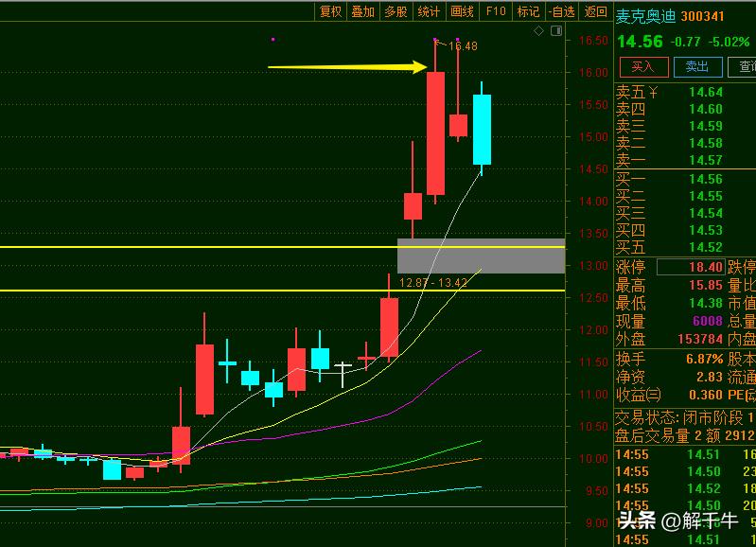Select the 买三 price 14.54
Viewport: 756px width, 547px height.
coord(705,213)
